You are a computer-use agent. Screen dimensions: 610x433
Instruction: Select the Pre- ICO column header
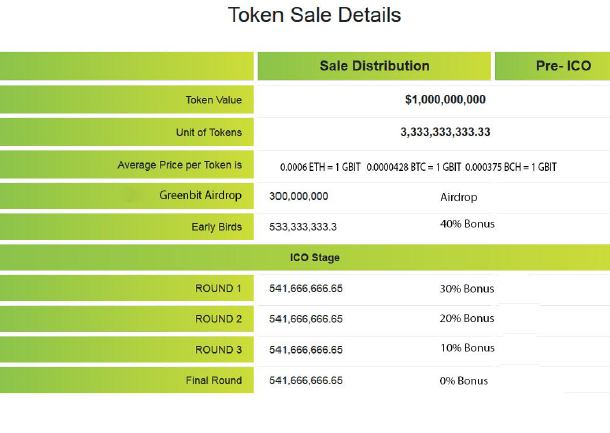tap(563, 66)
